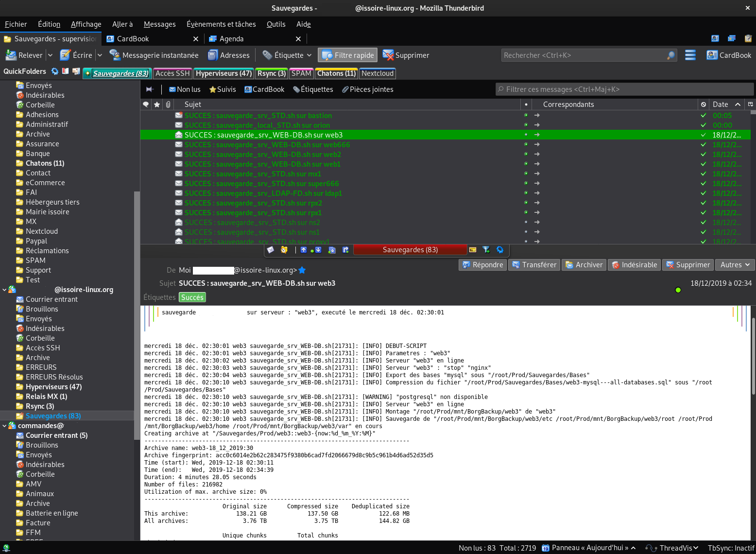Open the tasks clipboard icon in tab bar

pos(748,38)
